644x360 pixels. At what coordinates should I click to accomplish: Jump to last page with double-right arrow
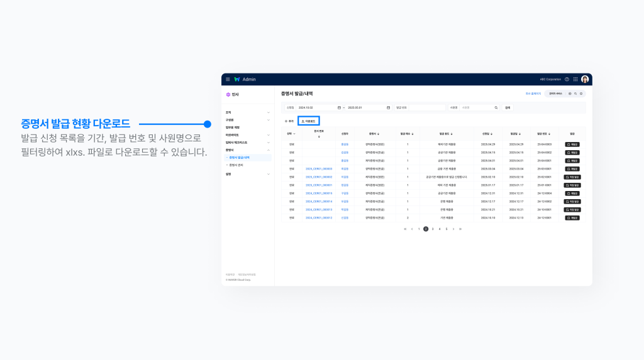(x=460, y=229)
